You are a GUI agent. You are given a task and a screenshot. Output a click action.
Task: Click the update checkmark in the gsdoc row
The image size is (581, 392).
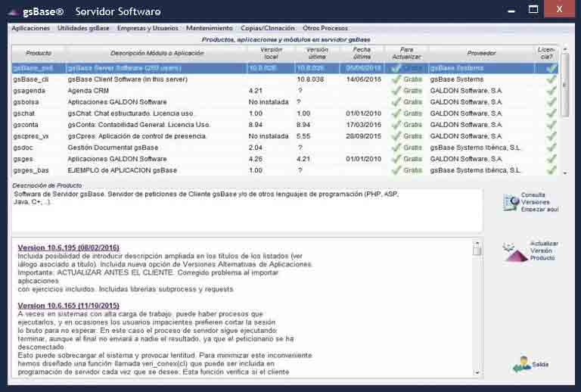click(x=396, y=148)
